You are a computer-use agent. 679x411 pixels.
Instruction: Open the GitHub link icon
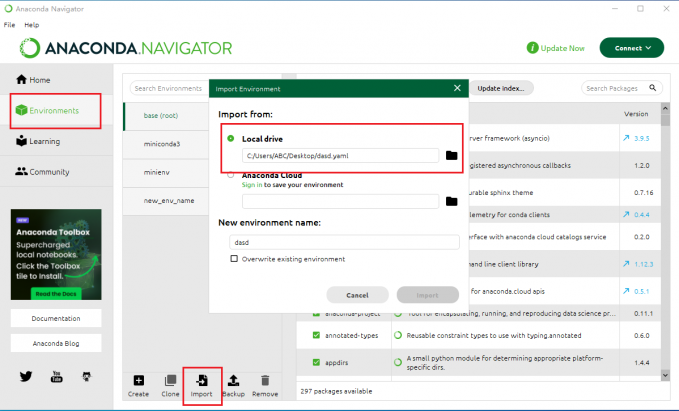(x=87, y=376)
